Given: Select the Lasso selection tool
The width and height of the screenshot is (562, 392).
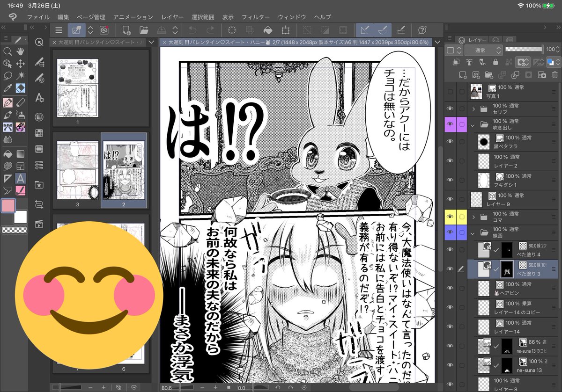Looking at the screenshot, I should click(7, 76).
